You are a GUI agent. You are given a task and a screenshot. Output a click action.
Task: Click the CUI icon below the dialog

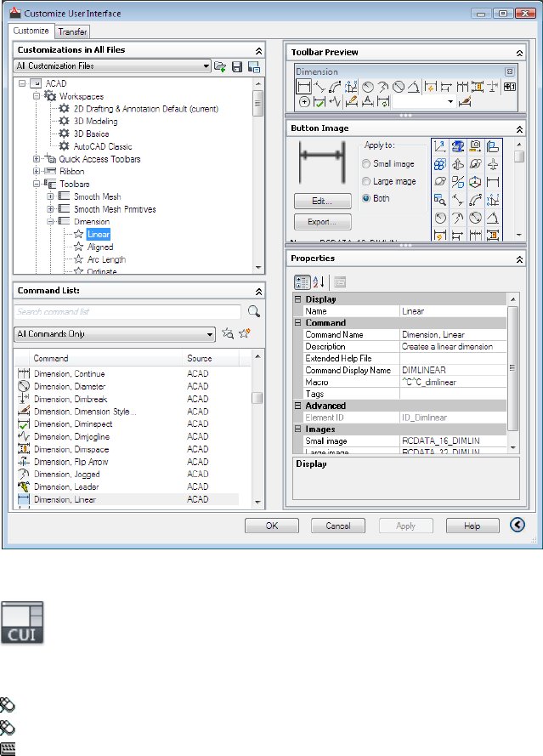pyautogui.click(x=22, y=622)
